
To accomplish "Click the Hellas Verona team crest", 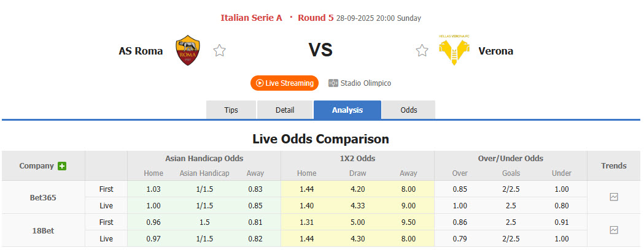I will point(454,50).
